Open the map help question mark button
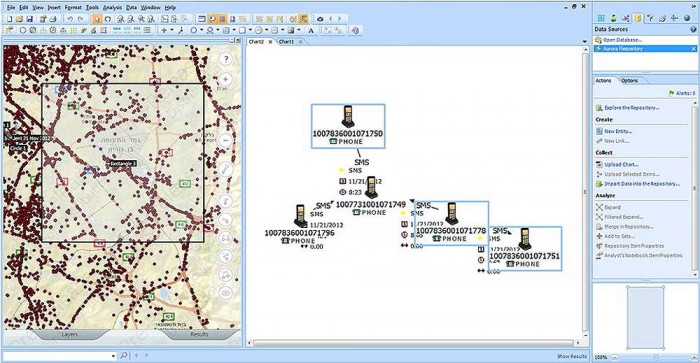The image size is (700, 363). pyautogui.click(x=226, y=59)
